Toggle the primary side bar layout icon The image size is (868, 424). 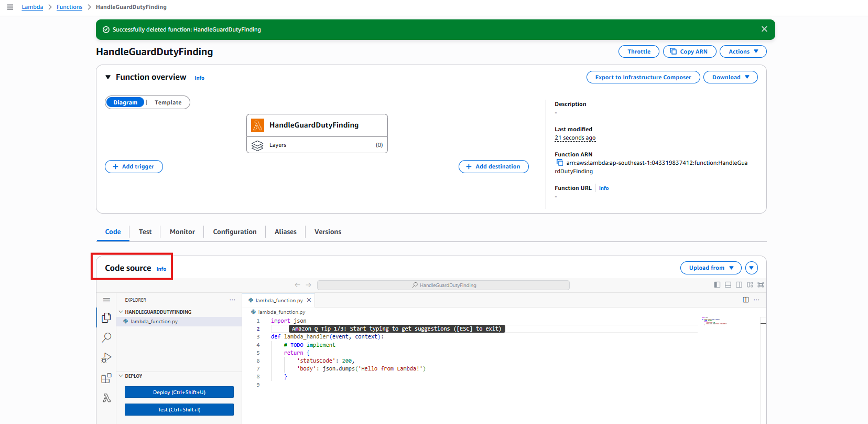coord(717,285)
